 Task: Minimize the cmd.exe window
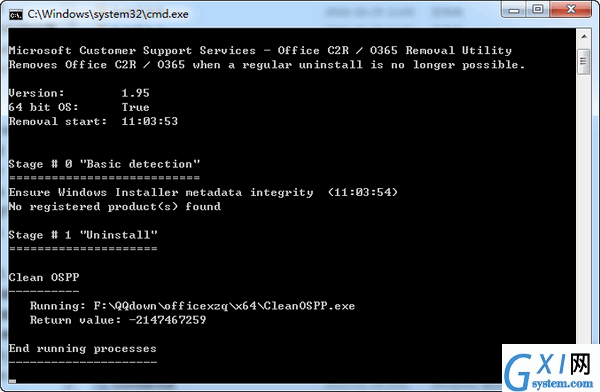coord(514,10)
